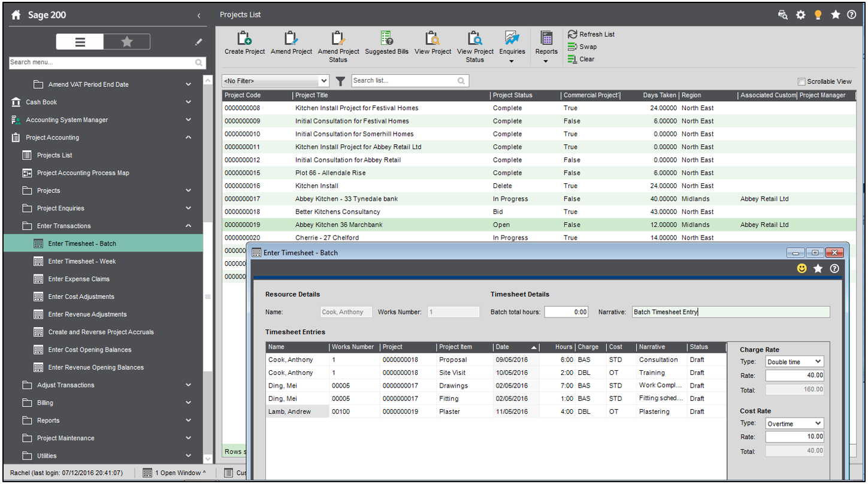Viewport: 868px width, 484px height.
Task: Expand the Project Maintenance folder
Action: point(189,438)
